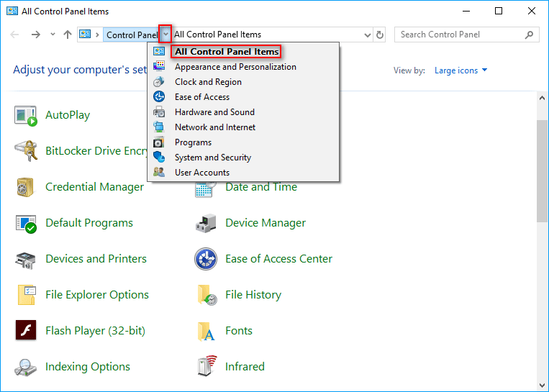This screenshot has width=549, height=392.
Task: Click the Search Control Panel field
Action: (x=466, y=35)
